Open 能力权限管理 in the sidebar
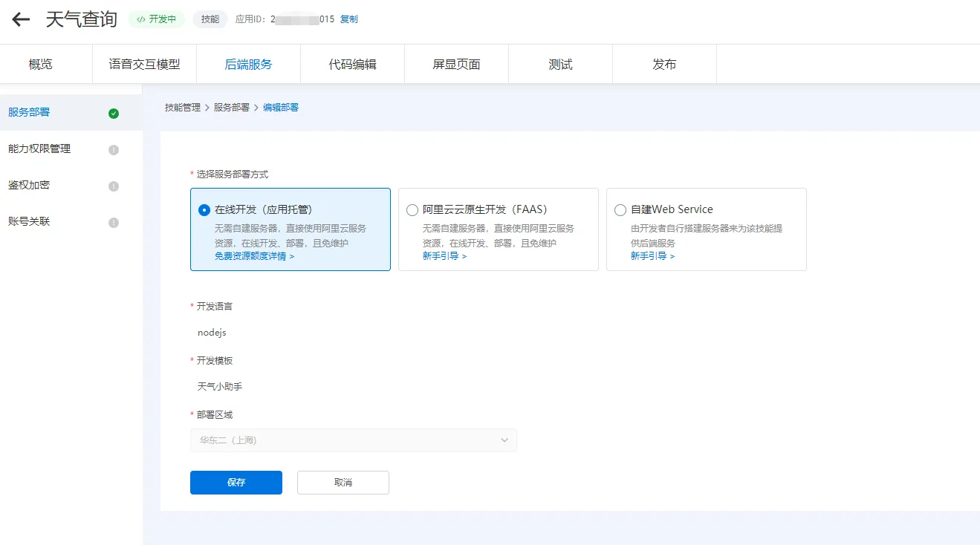This screenshot has width=980, height=545. click(x=71, y=149)
